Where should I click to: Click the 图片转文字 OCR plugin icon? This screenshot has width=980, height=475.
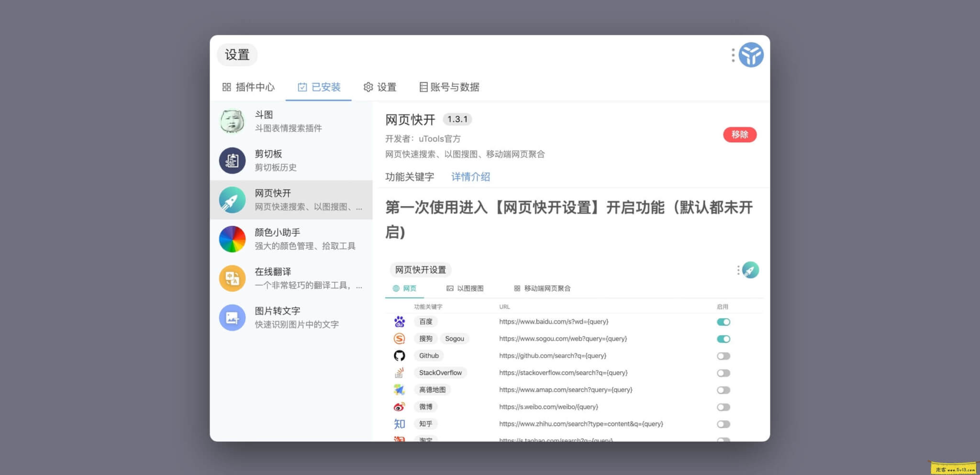click(x=232, y=317)
